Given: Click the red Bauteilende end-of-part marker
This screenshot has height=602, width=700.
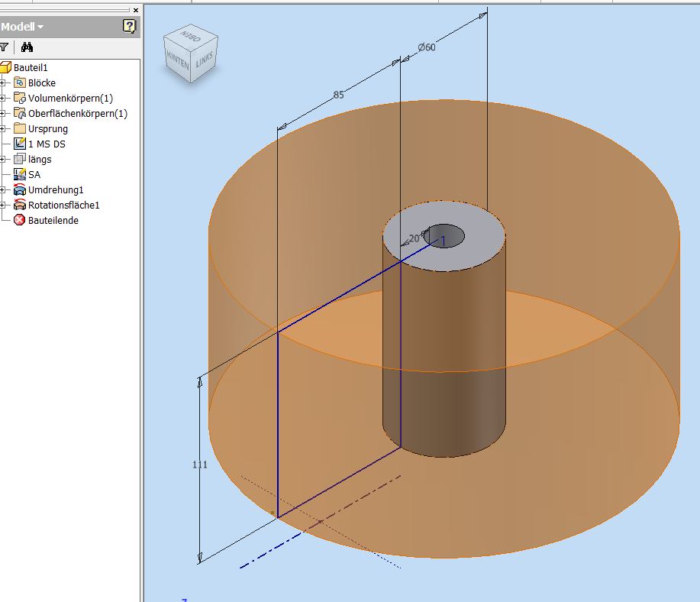Looking at the screenshot, I should [x=20, y=220].
